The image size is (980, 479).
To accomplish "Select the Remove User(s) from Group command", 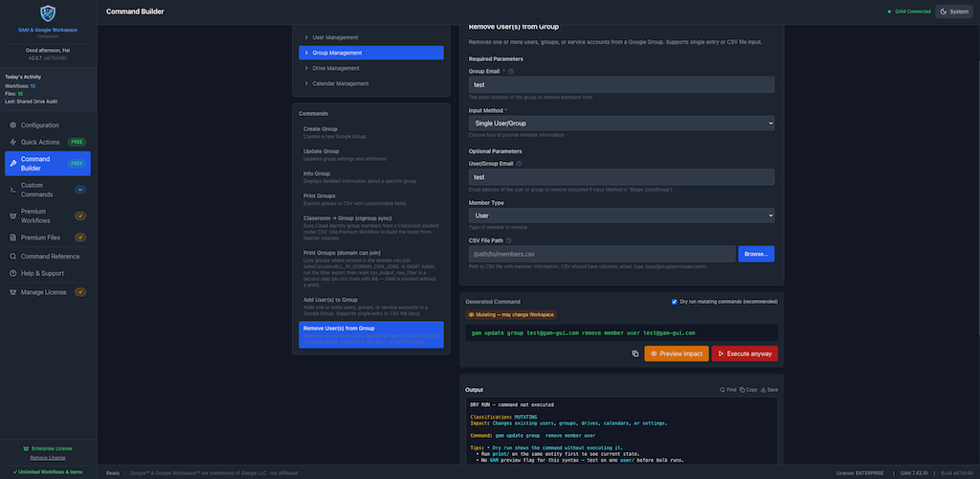I will point(371,334).
